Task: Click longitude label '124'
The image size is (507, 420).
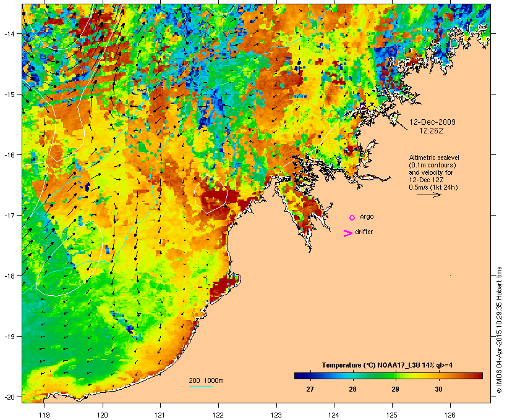Action: 334,415
